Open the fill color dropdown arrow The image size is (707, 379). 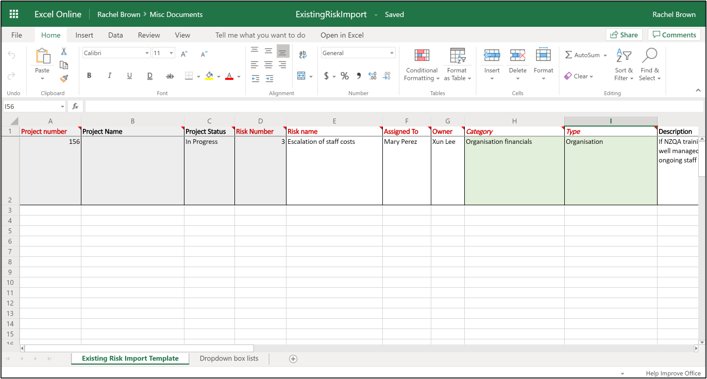(219, 77)
